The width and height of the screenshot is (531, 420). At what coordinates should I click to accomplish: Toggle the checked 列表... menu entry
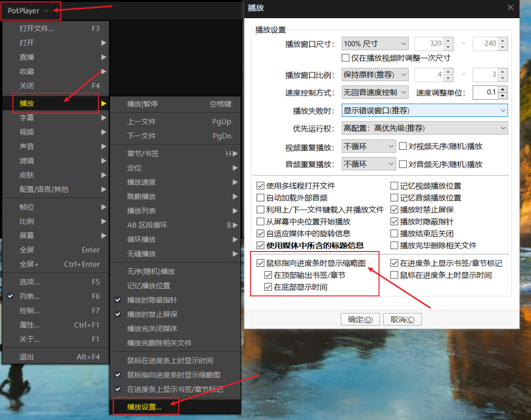[x=56, y=296]
